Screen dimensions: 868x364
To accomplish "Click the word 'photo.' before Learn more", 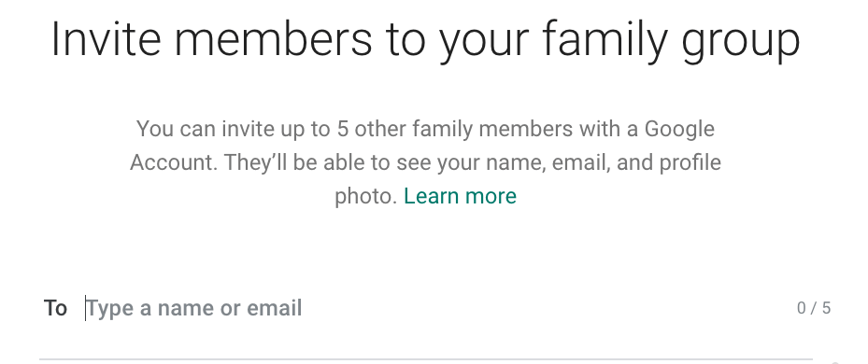I will tap(366, 196).
